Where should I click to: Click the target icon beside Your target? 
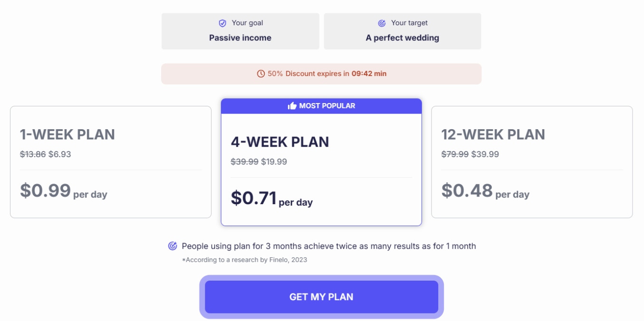[x=382, y=23]
